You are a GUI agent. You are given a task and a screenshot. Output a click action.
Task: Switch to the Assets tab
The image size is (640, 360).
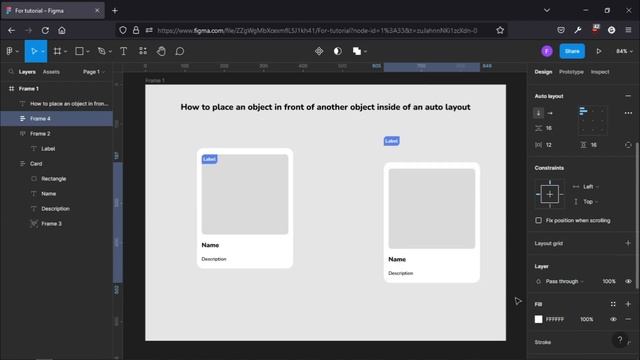click(51, 72)
